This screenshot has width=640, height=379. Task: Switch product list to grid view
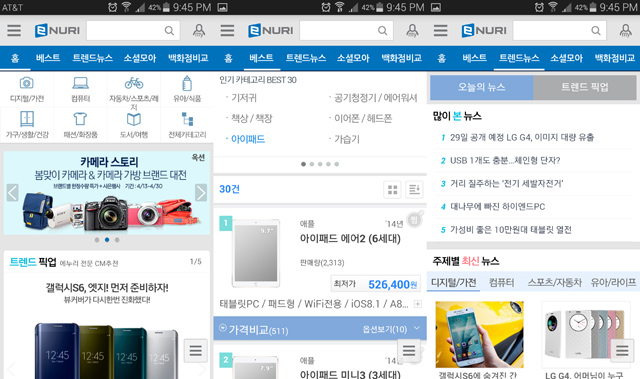(393, 190)
